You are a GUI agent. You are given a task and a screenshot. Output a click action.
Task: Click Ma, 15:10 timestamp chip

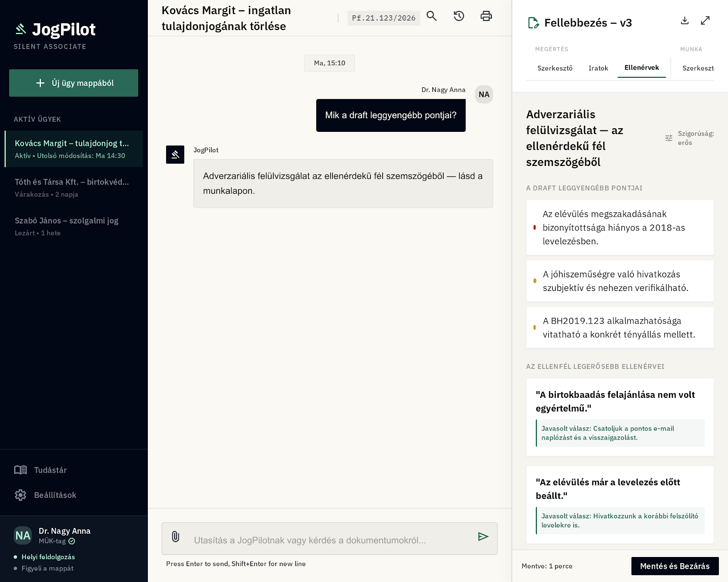point(329,63)
